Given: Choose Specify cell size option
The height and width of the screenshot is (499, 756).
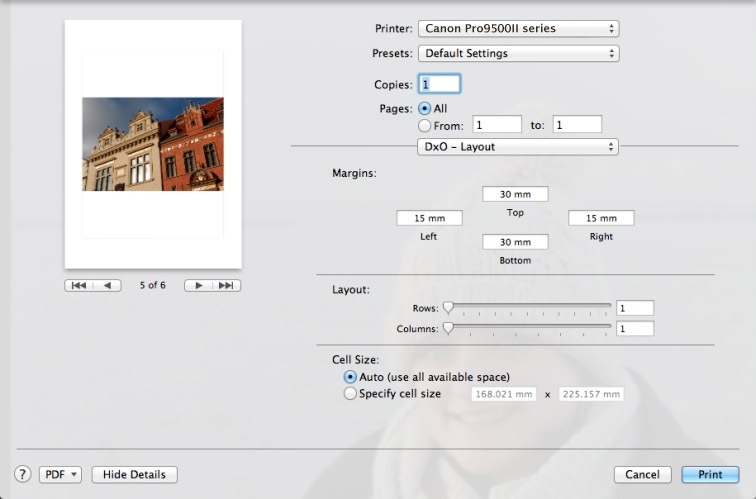Looking at the screenshot, I should tap(350, 394).
